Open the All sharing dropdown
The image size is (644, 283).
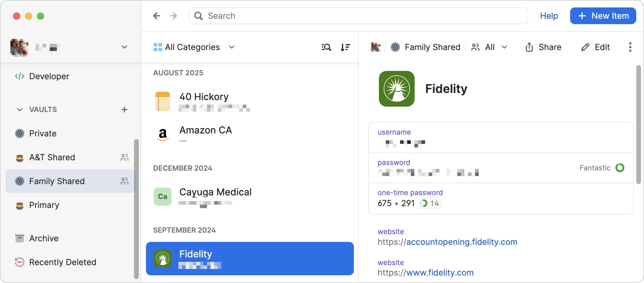(x=489, y=47)
